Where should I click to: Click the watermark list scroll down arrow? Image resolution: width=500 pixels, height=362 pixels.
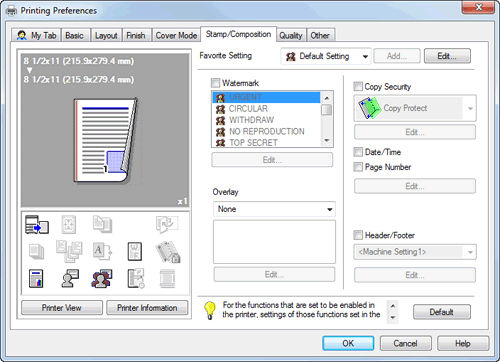click(327, 140)
